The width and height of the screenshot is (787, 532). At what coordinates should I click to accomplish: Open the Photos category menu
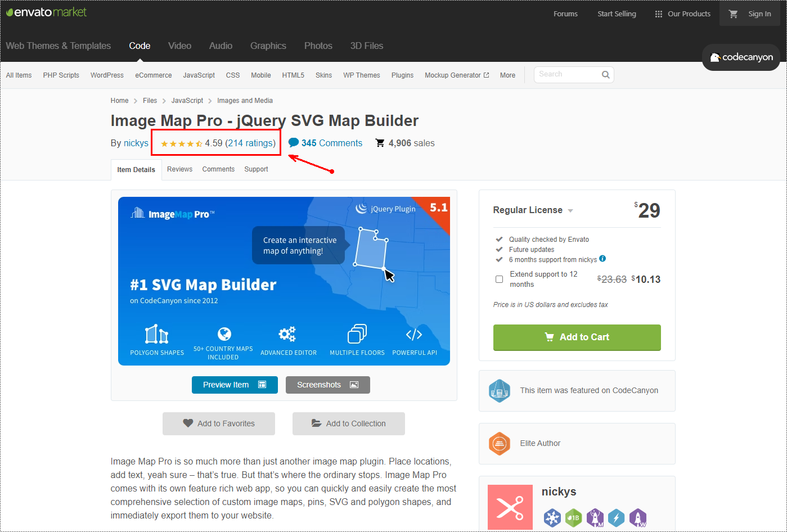point(318,46)
